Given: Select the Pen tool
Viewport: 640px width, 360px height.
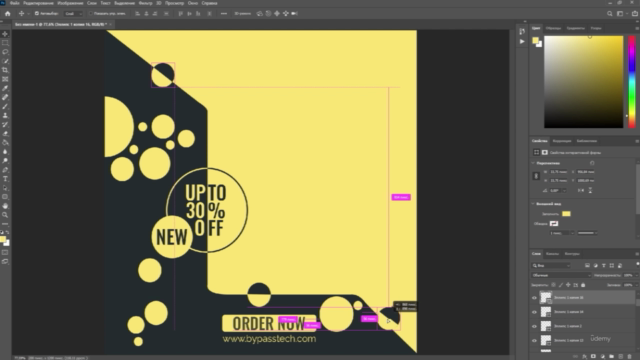Looking at the screenshot, I should [5, 170].
